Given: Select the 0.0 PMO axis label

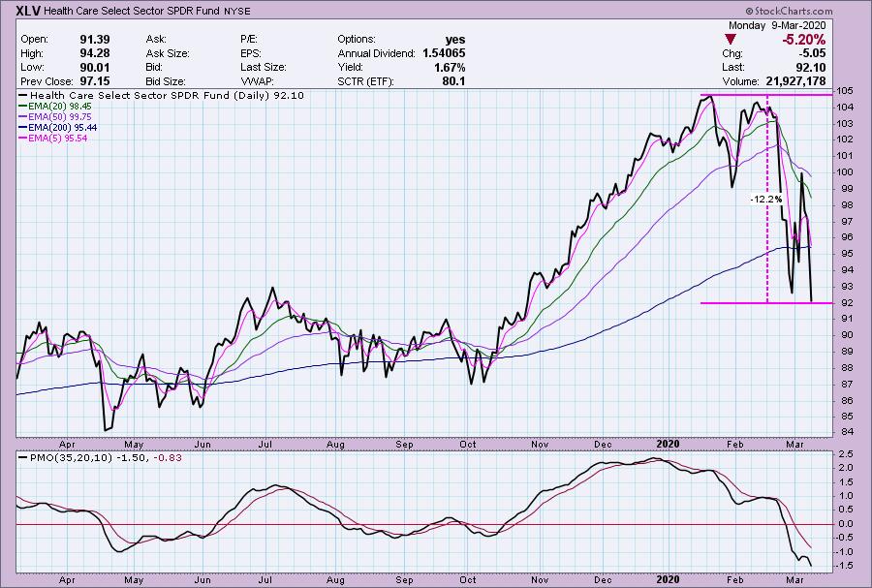Looking at the screenshot, I should pos(846,523).
